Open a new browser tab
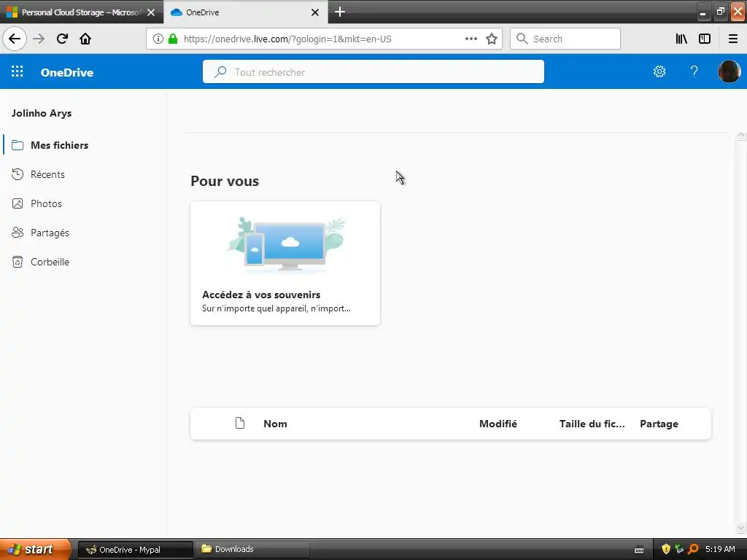This screenshot has height=560, width=747. click(x=340, y=12)
